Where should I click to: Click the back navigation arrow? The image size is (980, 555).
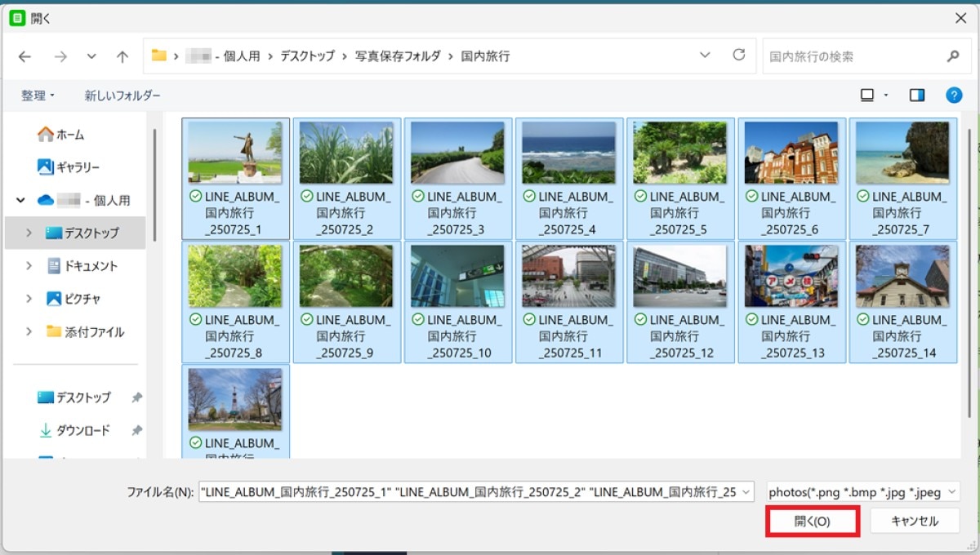(24, 56)
